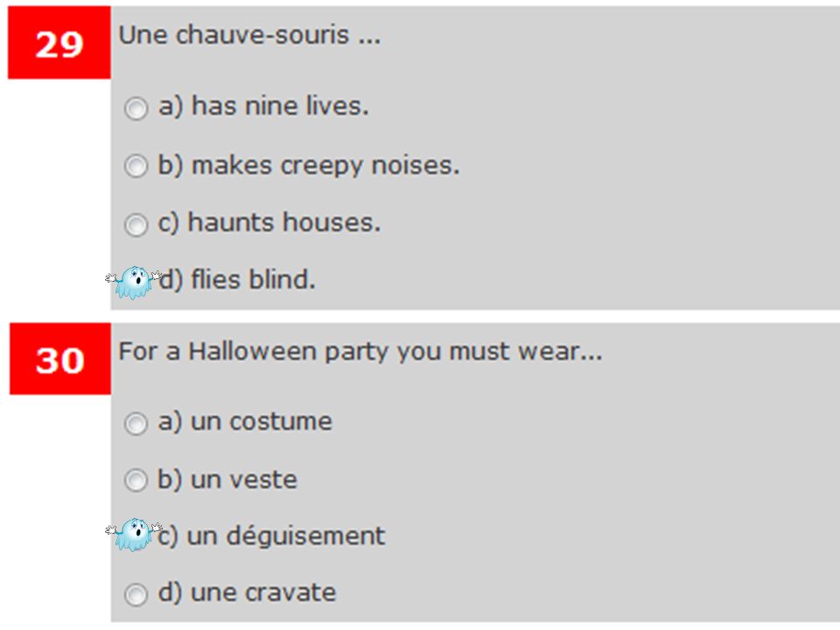Click the ghost icon beside 'flies blind'
Screen dimensions: 840x630
[133, 282]
